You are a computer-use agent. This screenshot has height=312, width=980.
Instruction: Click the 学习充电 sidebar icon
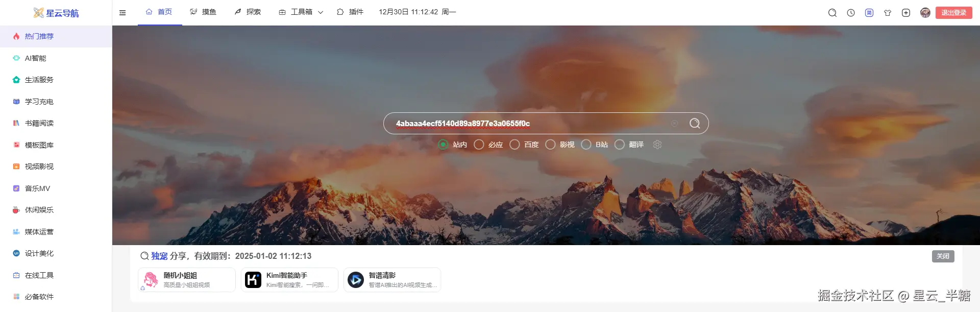coord(16,102)
